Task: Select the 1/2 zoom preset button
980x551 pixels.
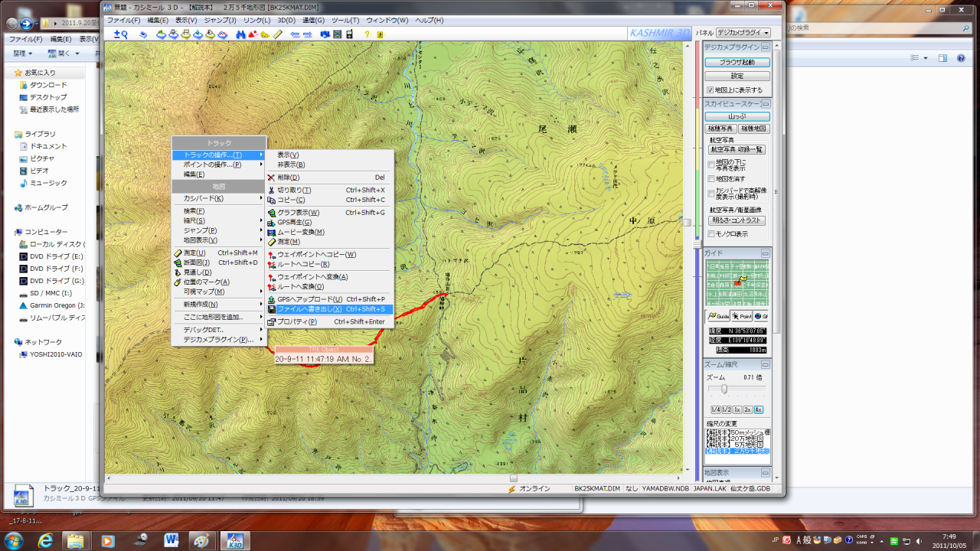Action: click(x=726, y=409)
